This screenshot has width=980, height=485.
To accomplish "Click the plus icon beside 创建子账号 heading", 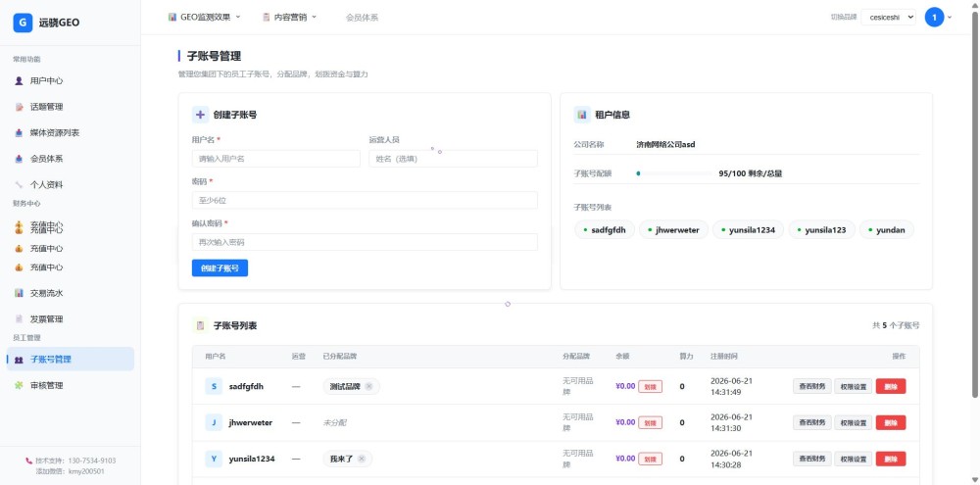I will [x=201, y=115].
